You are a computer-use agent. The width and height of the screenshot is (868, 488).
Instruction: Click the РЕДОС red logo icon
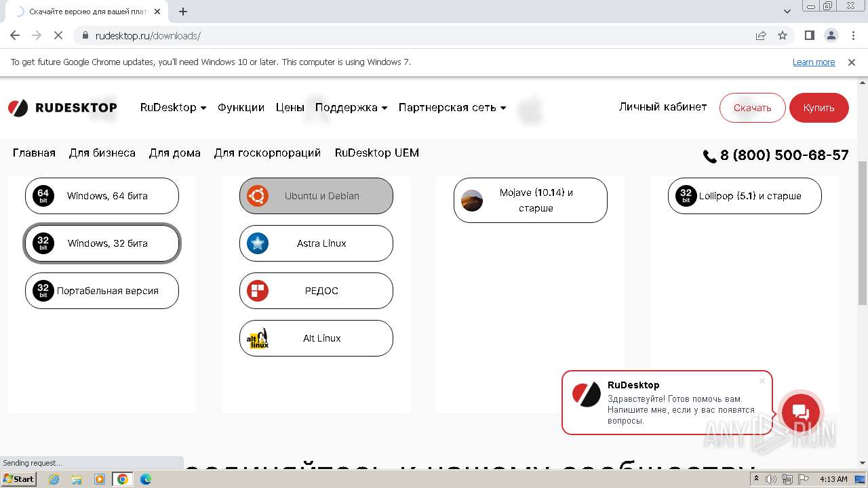pos(258,291)
